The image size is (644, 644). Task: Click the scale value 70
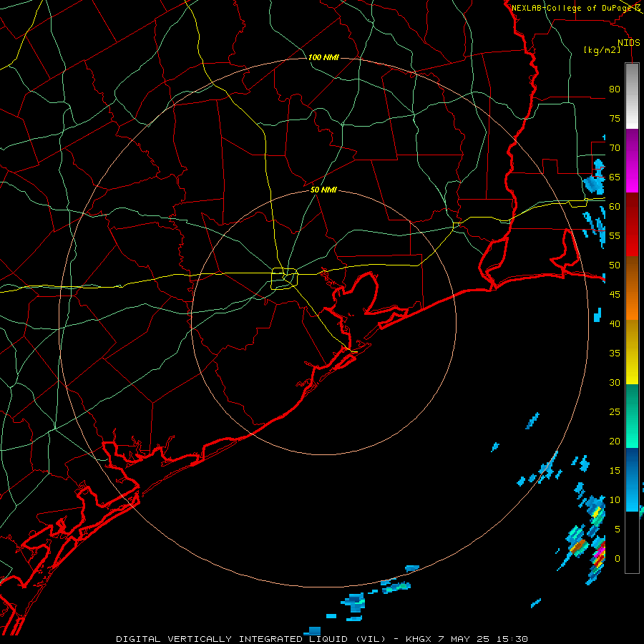(615, 148)
